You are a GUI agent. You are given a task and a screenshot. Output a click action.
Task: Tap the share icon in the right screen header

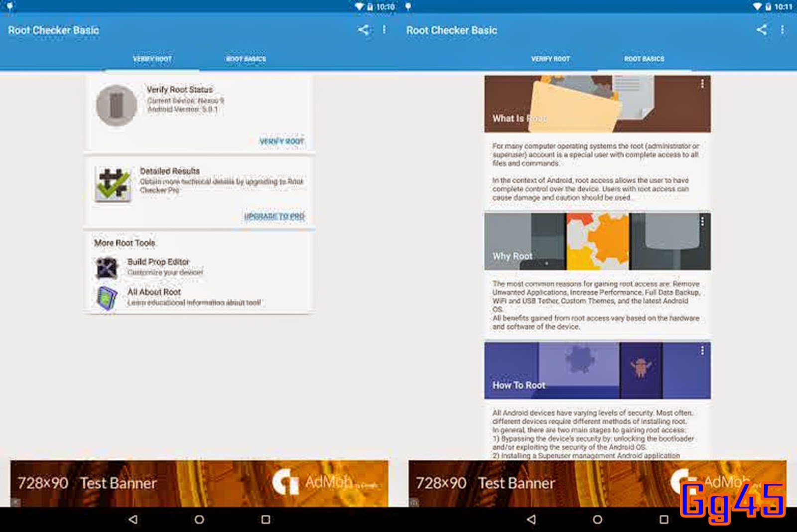pyautogui.click(x=762, y=30)
